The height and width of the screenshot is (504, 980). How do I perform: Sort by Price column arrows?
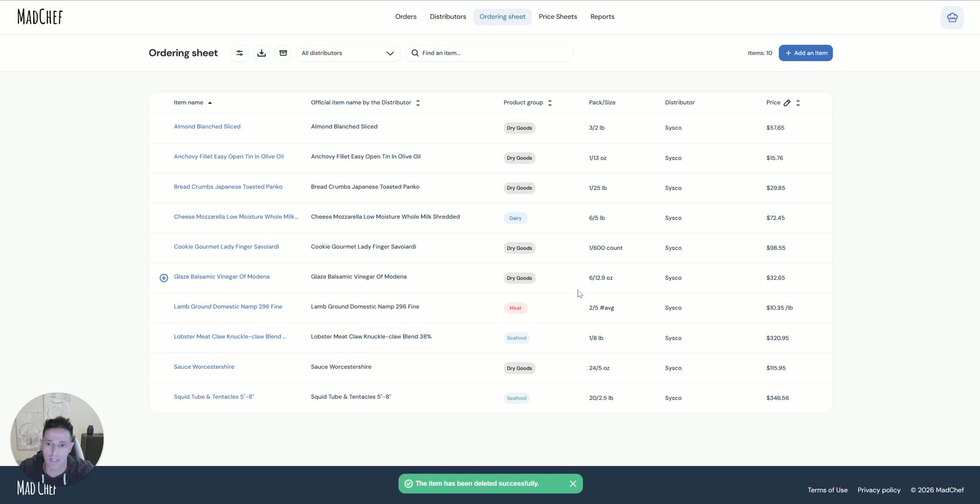coord(798,103)
